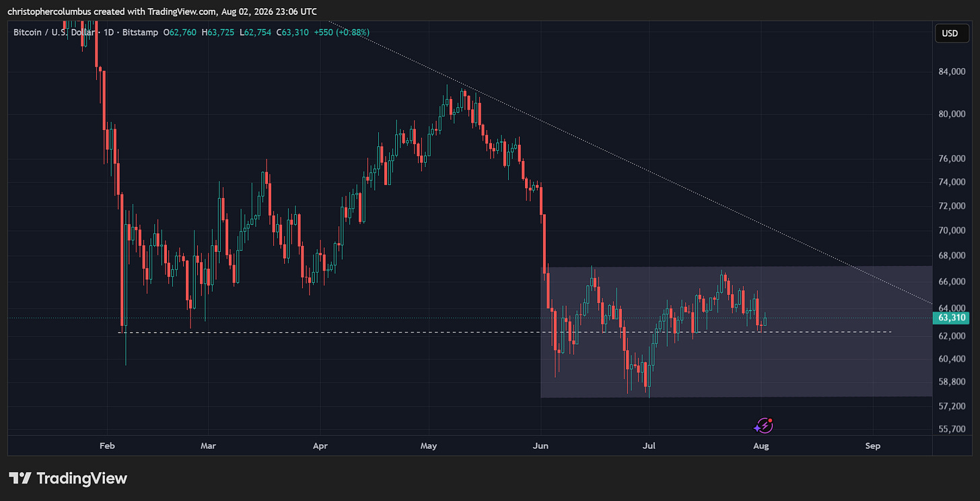Click the May label on the time axis
Image resolution: width=980 pixels, height=501 pixels.
click(x=429, y=446)
